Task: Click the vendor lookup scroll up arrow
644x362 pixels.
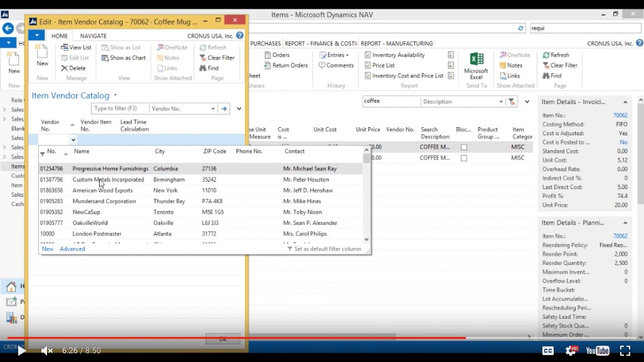Action: pos(366,150)
